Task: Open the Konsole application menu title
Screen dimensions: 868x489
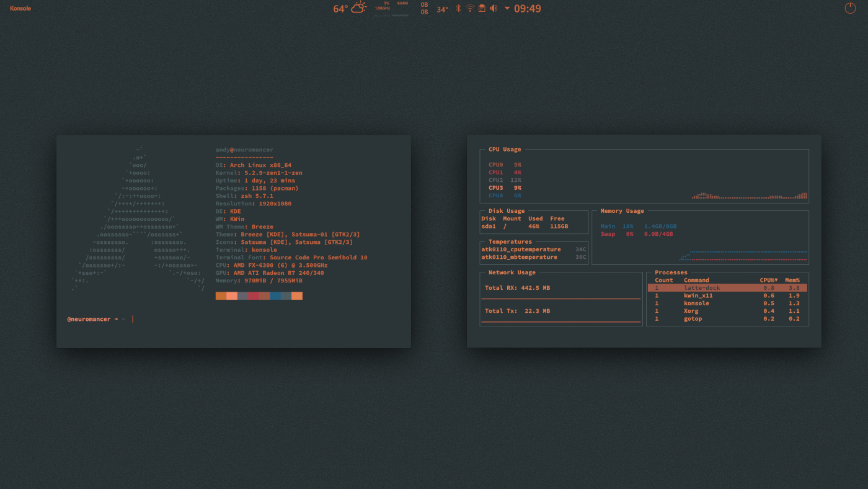Action: click(20, 9)
